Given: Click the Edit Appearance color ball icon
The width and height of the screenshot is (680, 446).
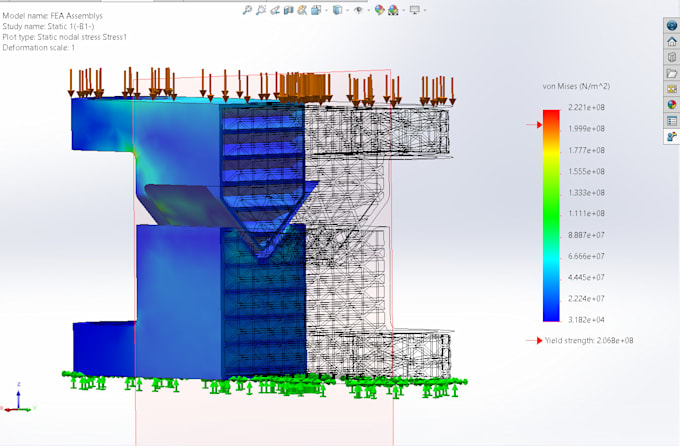Looking at the screenshot, I should (x=380, y=10).
